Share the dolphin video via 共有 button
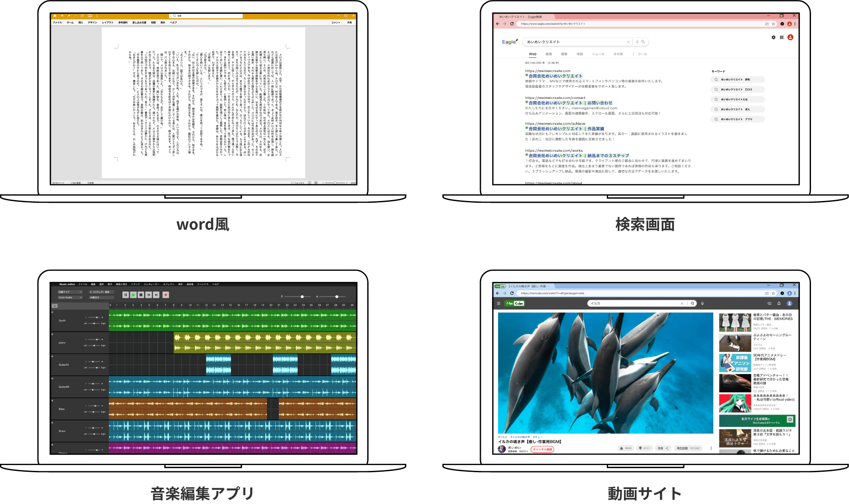 (x=663, y=448)
